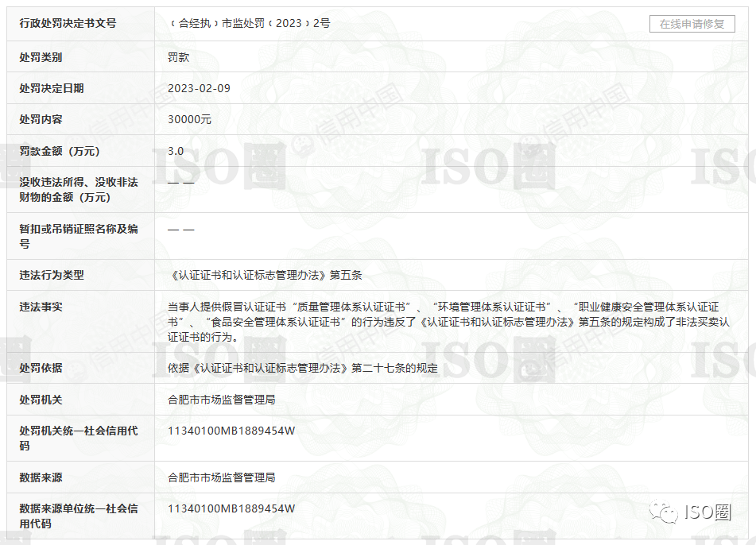
Task: Click the 暂扣或吊销证照名称及编号 label
Action: [79, 236]
